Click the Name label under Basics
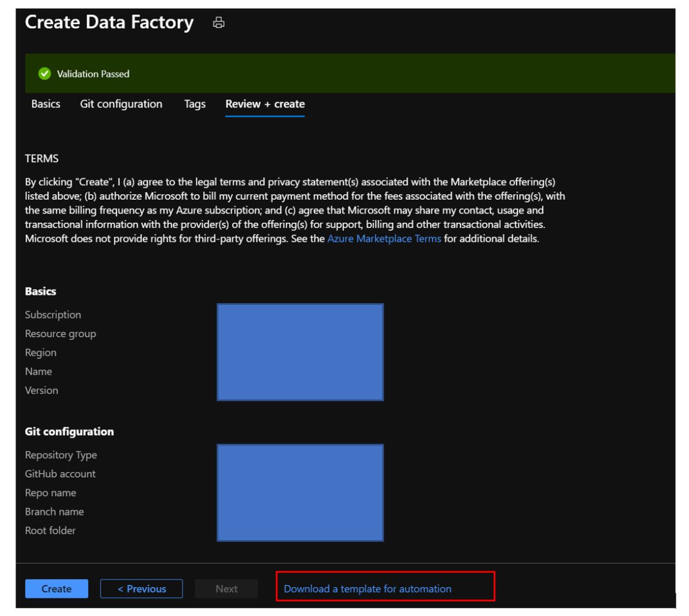Screen dimensions: 689x616 pyautogui.click(x=38, y=371)
